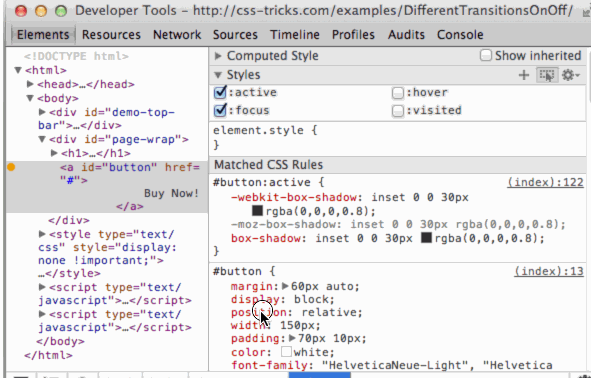Click the #button selector text
591x378 pixels.
click(x=237, y=271)
